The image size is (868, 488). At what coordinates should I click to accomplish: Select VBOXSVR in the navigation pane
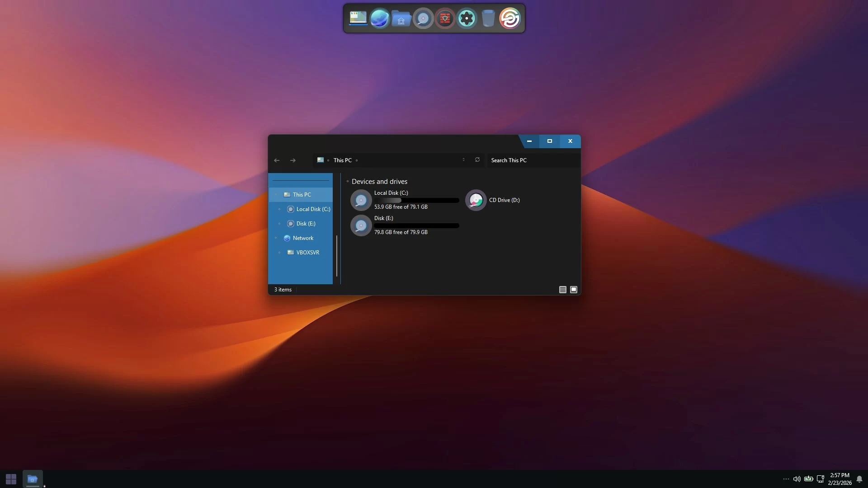(x=301, y=253)
